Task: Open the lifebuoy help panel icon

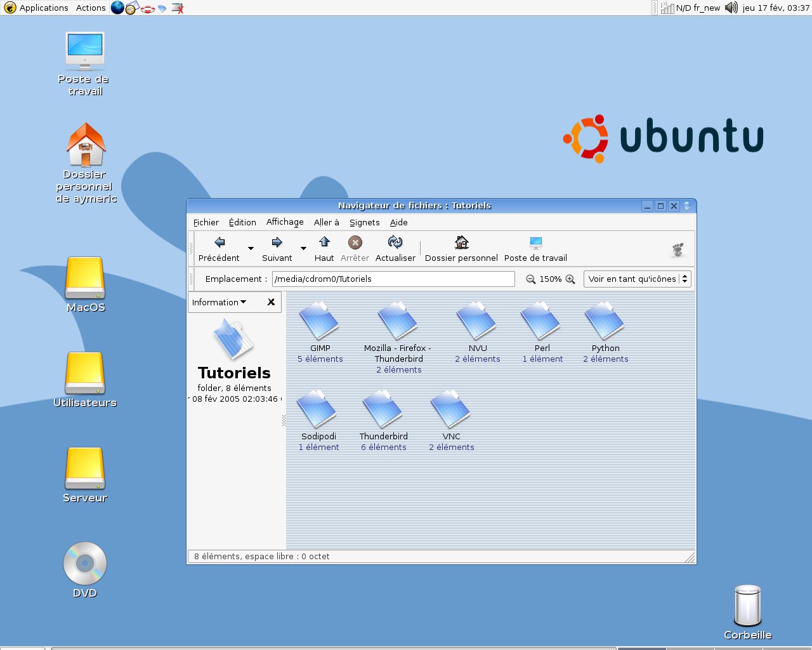Action: tap(148, 9)
